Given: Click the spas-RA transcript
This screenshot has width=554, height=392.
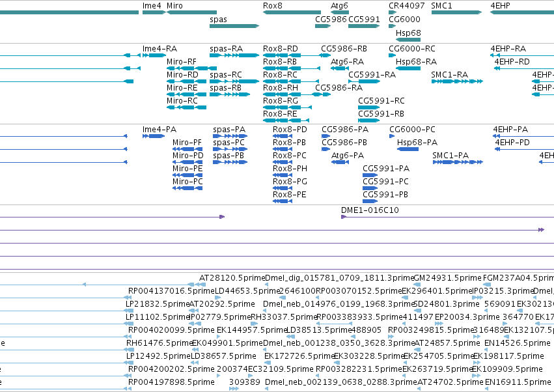Looking at the screenshot, I should tap(234, 55).
